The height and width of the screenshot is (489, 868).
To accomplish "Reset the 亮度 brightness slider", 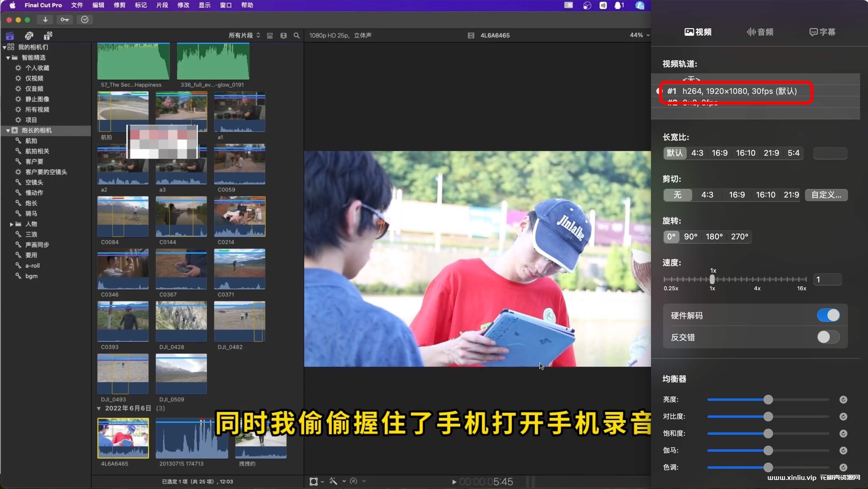I will [x=843, y=399].
